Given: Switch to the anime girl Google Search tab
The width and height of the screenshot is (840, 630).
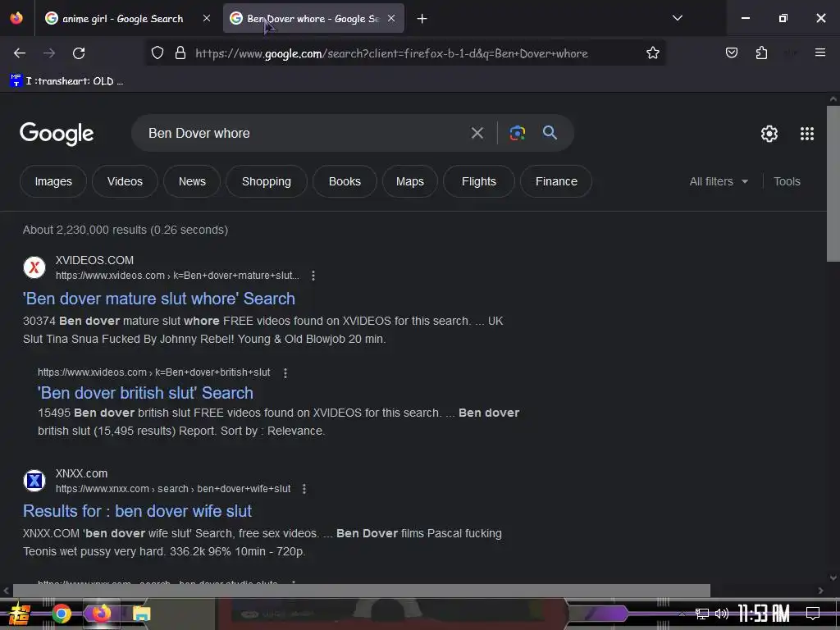Looking at the screenshot, I should tap(122, 19).
